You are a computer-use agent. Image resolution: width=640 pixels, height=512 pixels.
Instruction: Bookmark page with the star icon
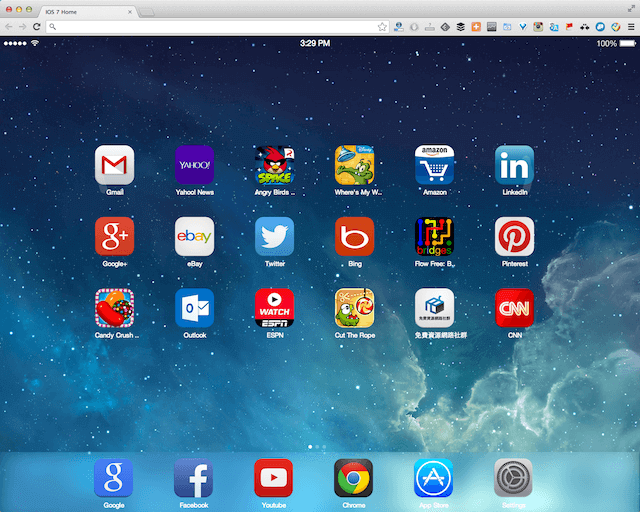[x=382, y=27]
